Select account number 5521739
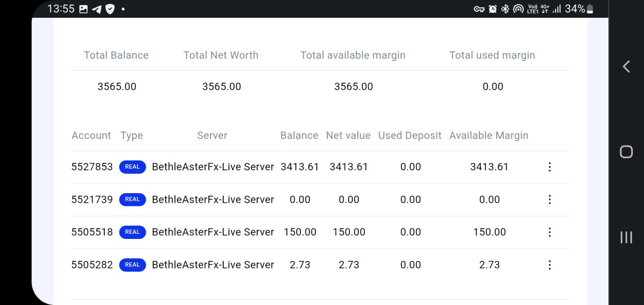Viewport: 644px width, 305px height. coord(92,199)
